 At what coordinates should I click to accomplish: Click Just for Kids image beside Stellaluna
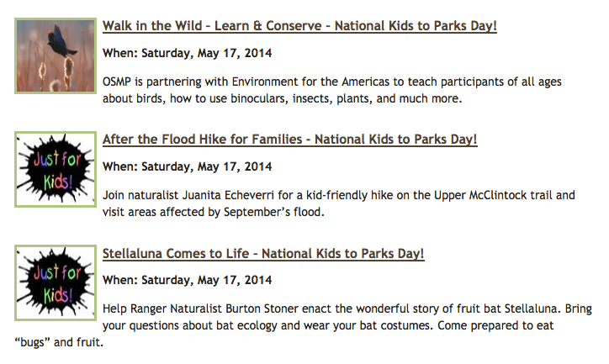55,283
